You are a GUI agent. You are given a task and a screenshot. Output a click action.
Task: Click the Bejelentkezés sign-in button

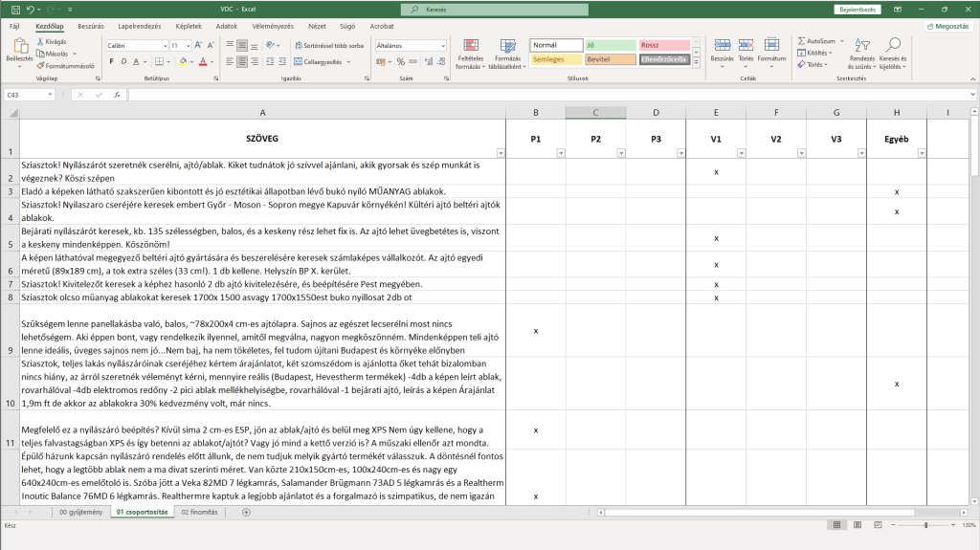(857, 9)
